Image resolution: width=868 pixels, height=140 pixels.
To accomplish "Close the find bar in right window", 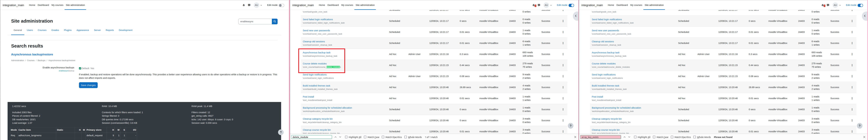I will [x=864, y=137].
